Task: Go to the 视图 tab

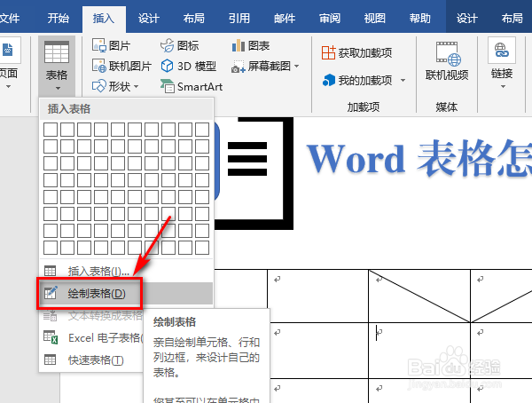Action: (375, 18)
